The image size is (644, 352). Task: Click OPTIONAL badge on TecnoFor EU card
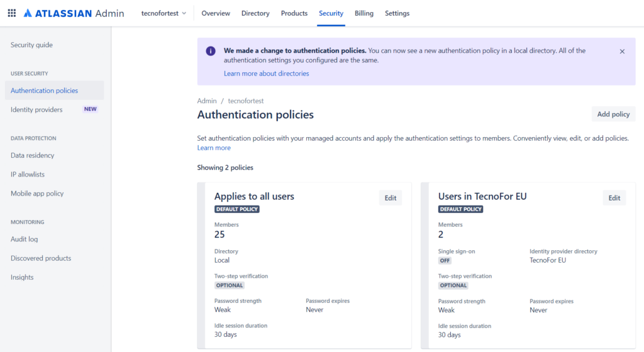point(453,285)
